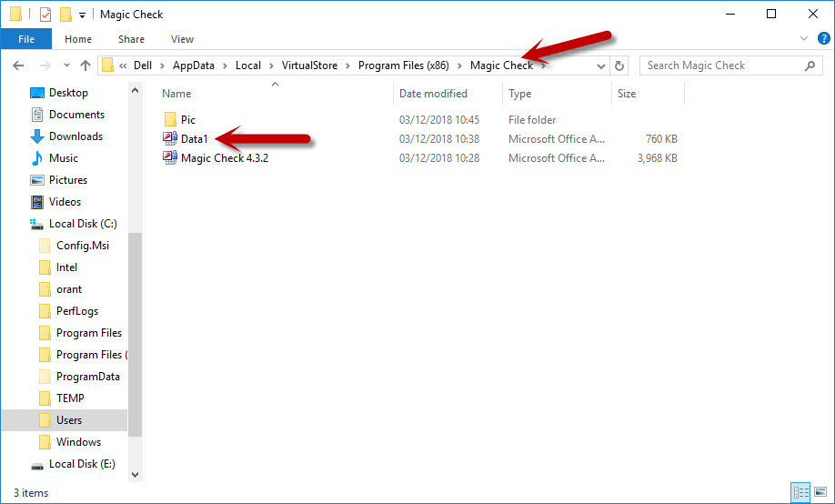Screen dimensions: 835x504
Task: Open orant folder in navigation pane
Action: coord(69,289)
